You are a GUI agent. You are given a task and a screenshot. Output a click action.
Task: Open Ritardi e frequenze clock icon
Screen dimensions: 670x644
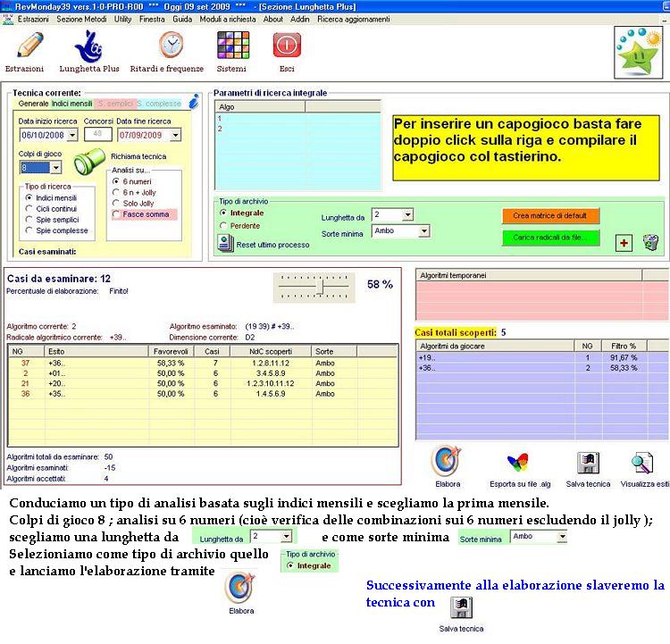pos(171,45)
